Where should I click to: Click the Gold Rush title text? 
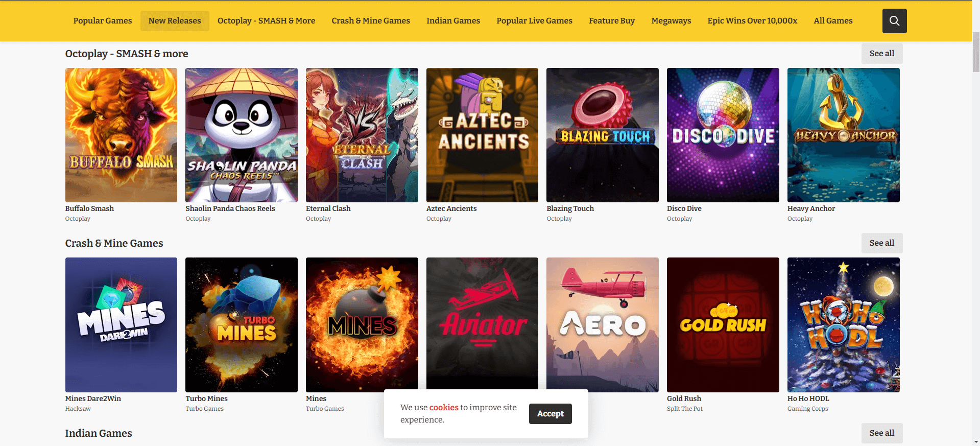point(684,398)
